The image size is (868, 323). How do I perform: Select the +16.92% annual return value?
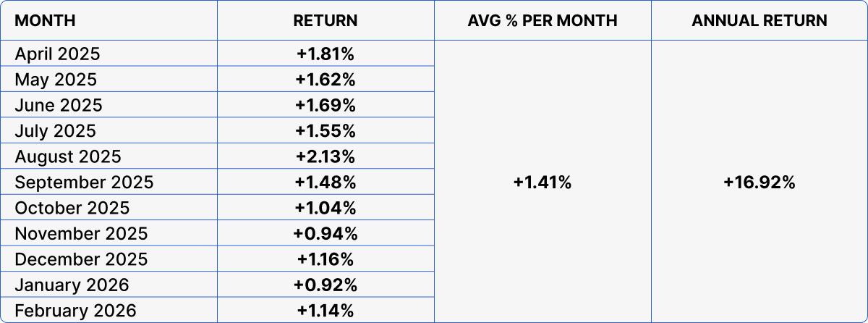[x=759, y=183]
